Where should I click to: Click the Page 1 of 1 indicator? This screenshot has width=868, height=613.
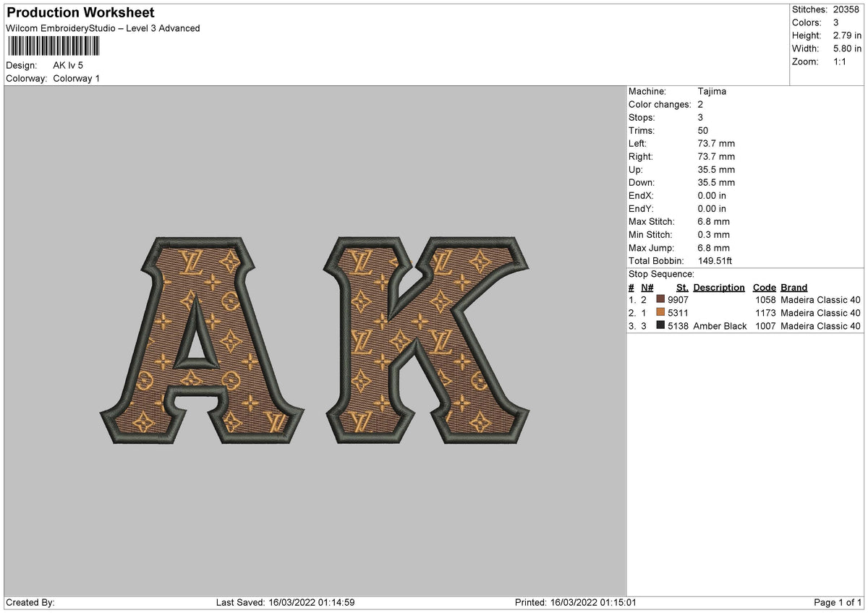point(838,602)
